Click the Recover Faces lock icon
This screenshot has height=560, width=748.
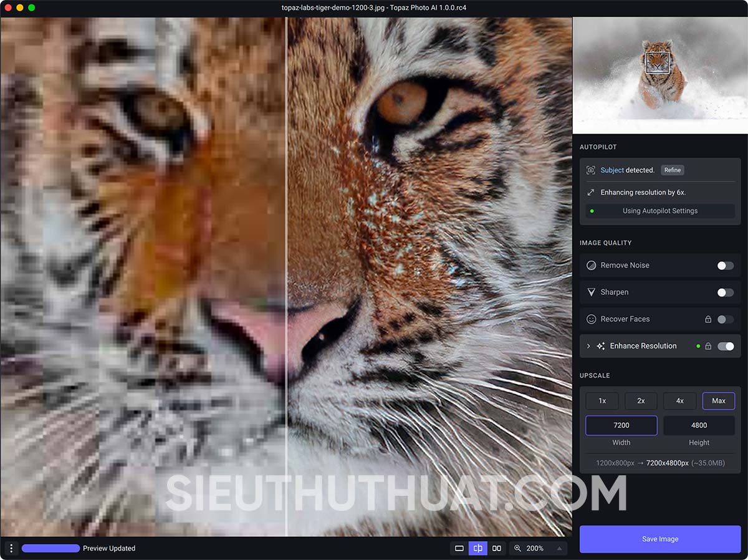tap(708, 319)
